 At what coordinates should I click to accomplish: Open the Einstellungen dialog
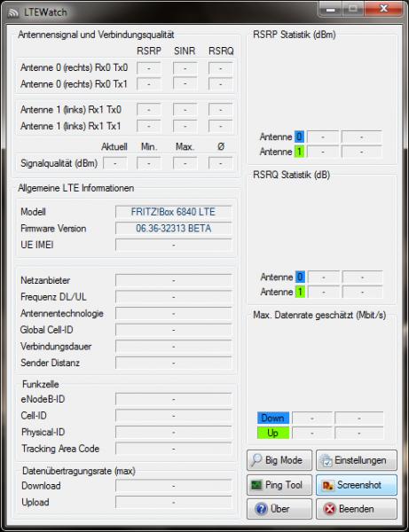pyautogui.click(x=357, y=460)
